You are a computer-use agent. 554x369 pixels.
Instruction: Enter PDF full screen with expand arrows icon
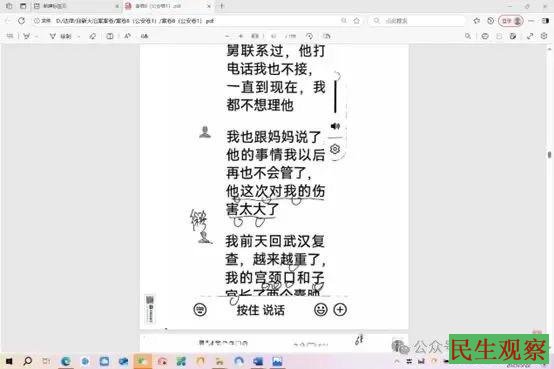(x=530, y=36)
